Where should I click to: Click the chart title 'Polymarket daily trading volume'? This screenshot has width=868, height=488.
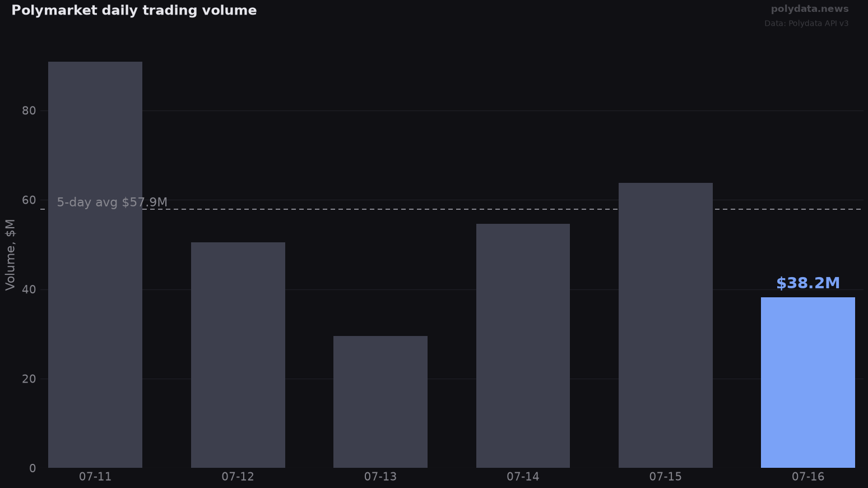(x=134, y=11)
